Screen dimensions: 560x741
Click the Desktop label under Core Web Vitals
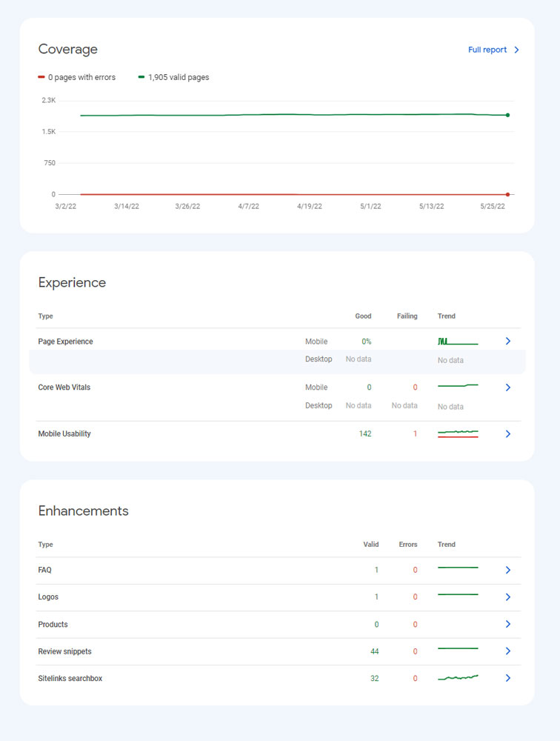319,405
